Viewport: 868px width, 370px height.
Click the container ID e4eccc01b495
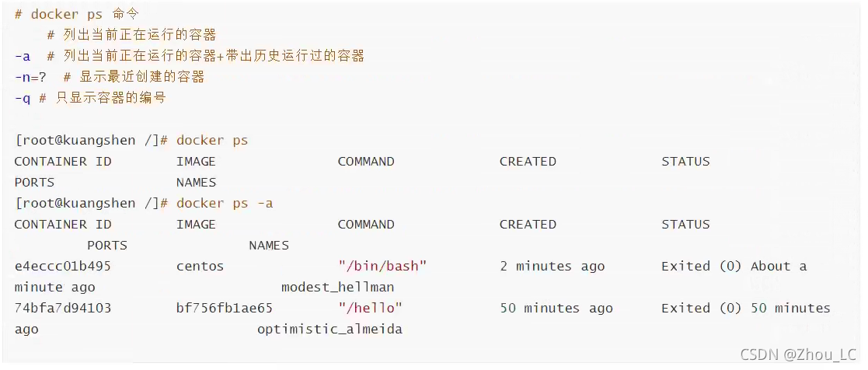(62, 267)
